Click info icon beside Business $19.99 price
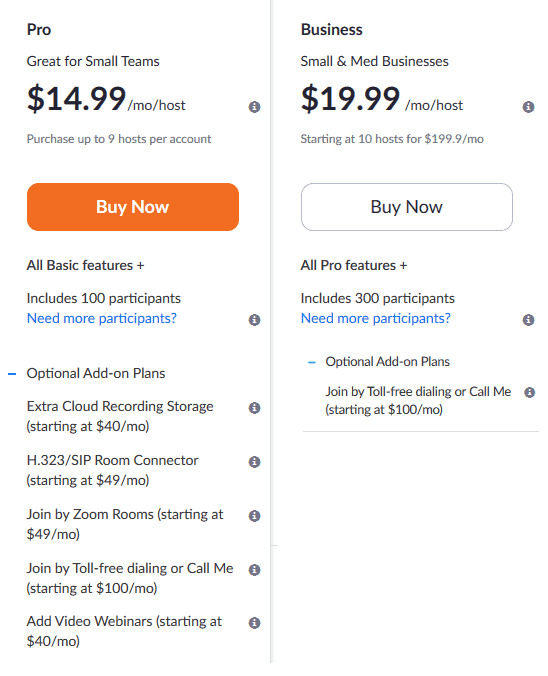Screen dimensions: 548x676 pos(528,106)
